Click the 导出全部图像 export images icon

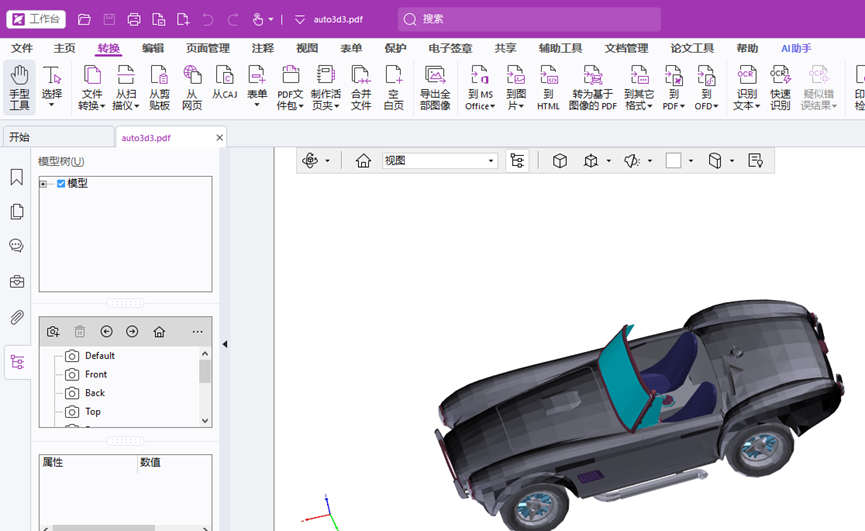tap(435, 86)
